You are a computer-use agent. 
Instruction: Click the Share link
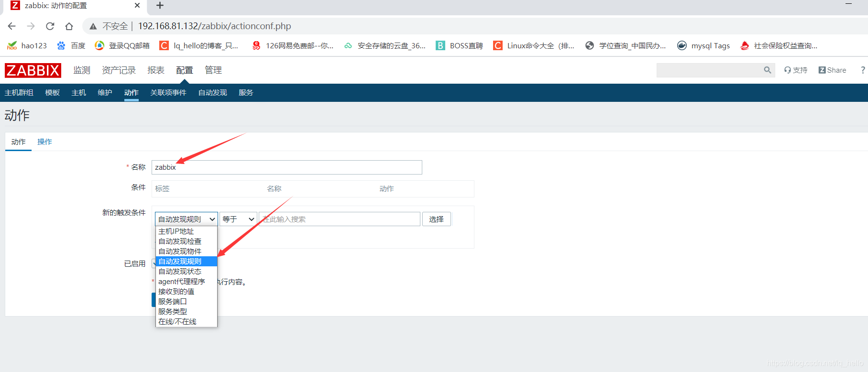click(x=832, y=70)
